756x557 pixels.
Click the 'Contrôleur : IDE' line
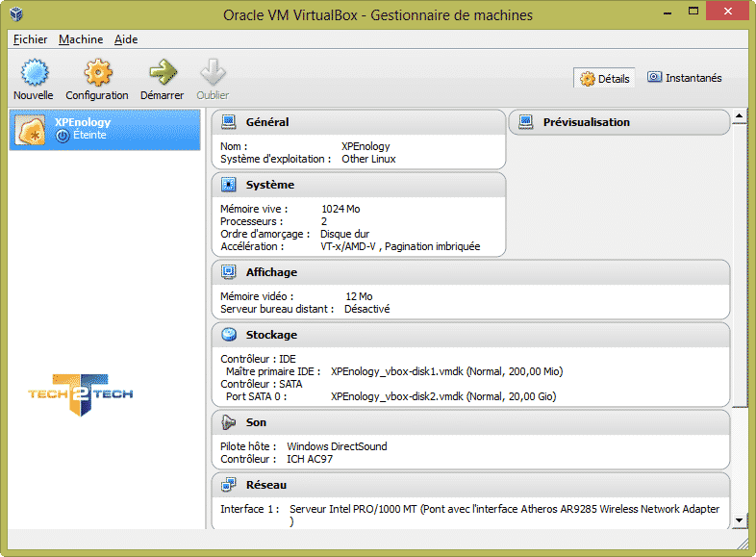click(x=258, y=359)
